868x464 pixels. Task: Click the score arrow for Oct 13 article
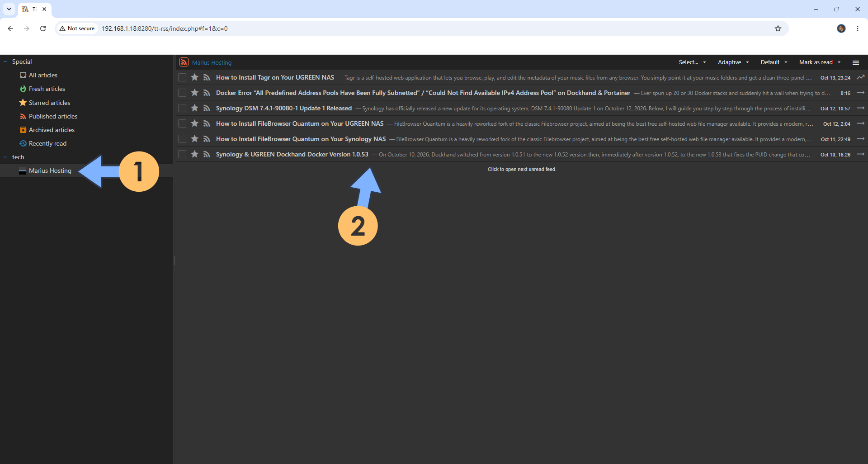click(x=861, y=77)
